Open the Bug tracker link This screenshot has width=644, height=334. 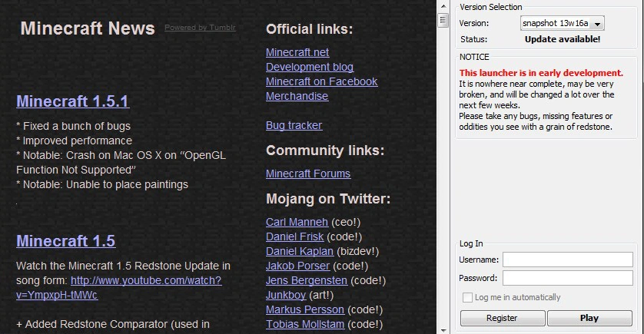coord(294,125)
